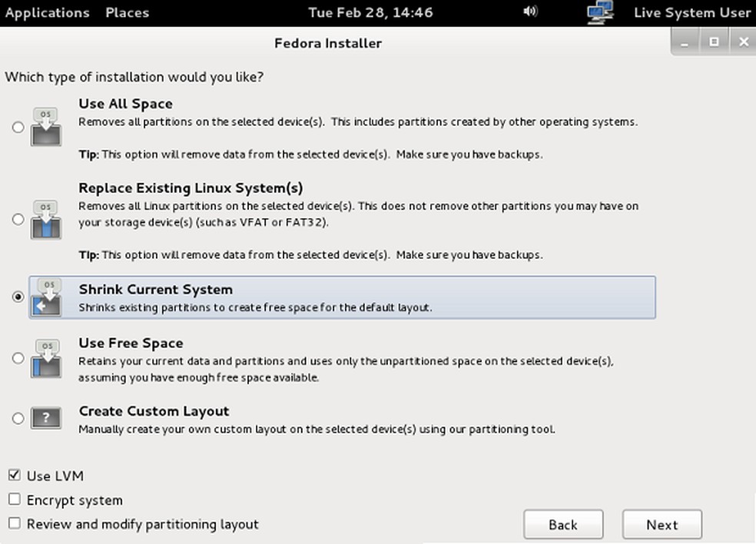Tick Review and modify partitioning layout
This screenshot has height=544, width=756.
coord(15,523)
